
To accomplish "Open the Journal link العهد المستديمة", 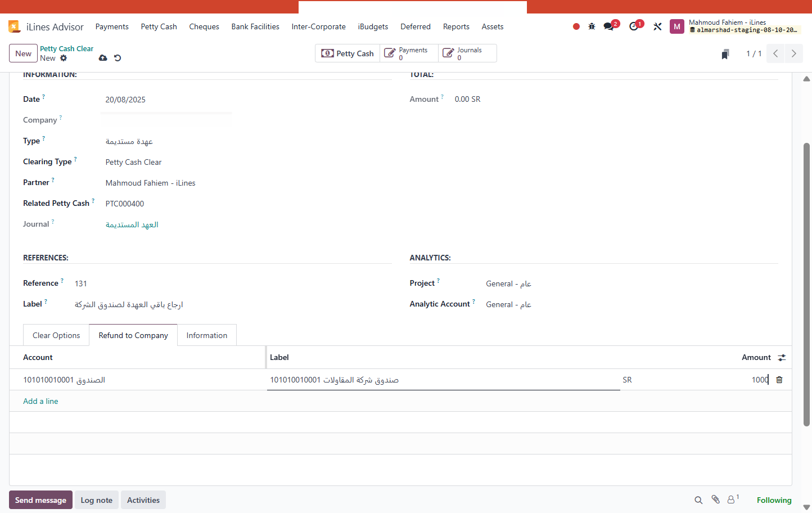I will 132,224.
